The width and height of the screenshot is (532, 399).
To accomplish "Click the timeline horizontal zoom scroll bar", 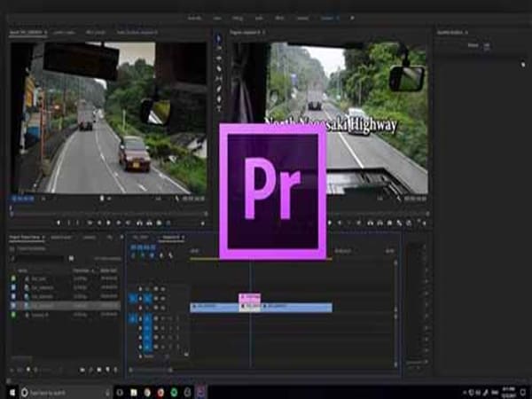I will pos(151,370).
